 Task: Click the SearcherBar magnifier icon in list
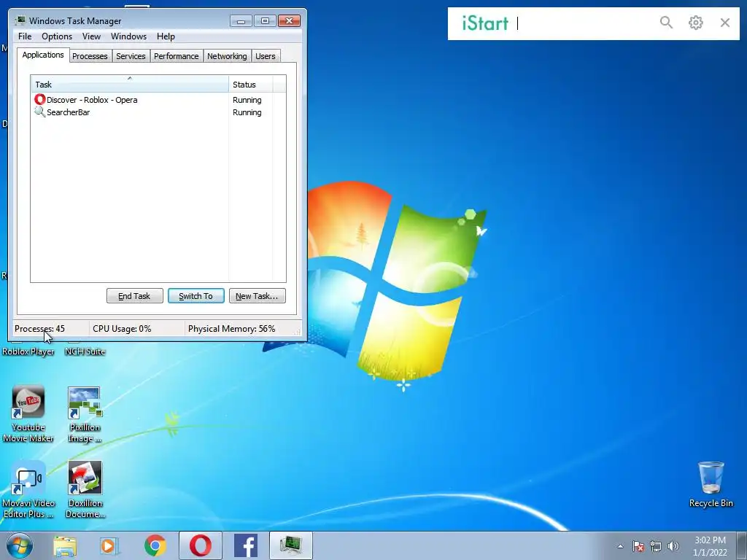(39, 112)
